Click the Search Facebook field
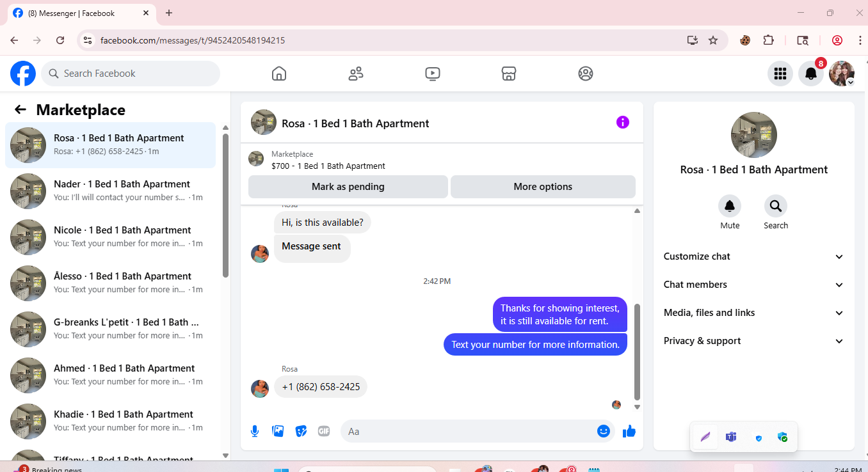The image size is (868, 472). pyautogui.click(x=131, y=74)
